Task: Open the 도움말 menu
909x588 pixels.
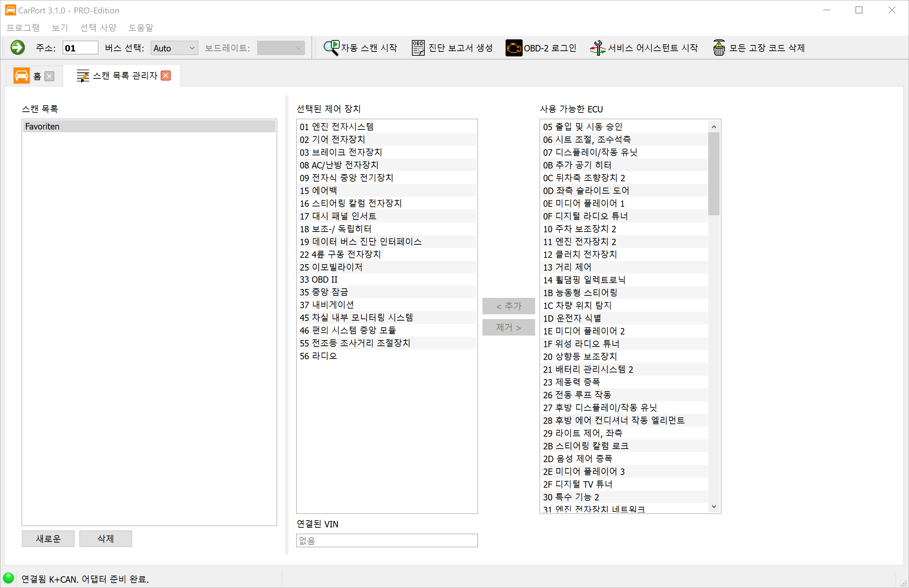Action: click(x=141, y=28)
